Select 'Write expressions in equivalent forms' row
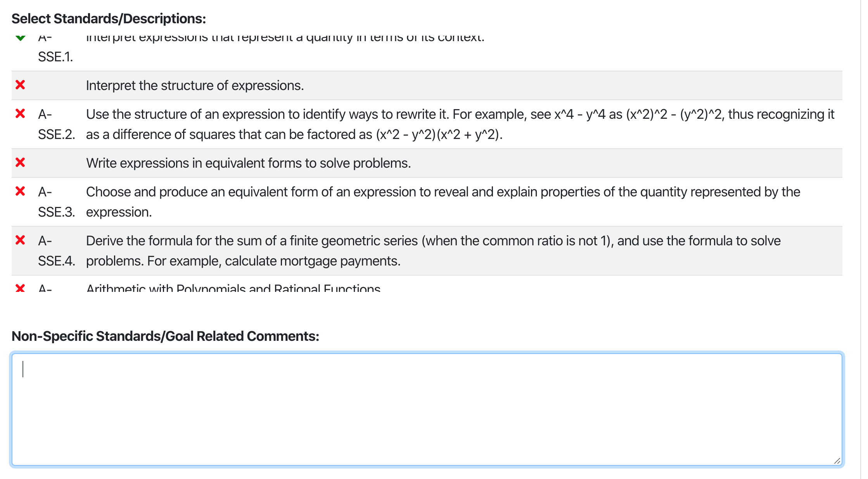Screen dimensions: 868x479 click(248, 163)
